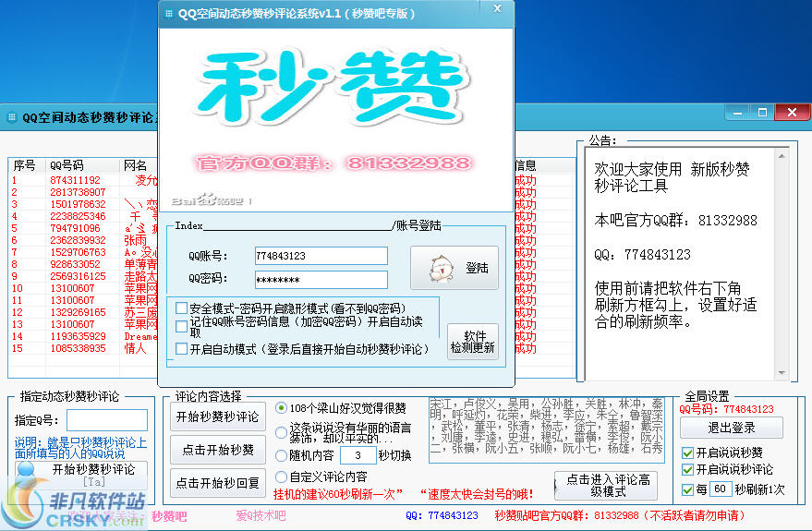The image size is (812, 531).
Task: Select row with QQ 2362839932
Action: click(x=83, y=240)
